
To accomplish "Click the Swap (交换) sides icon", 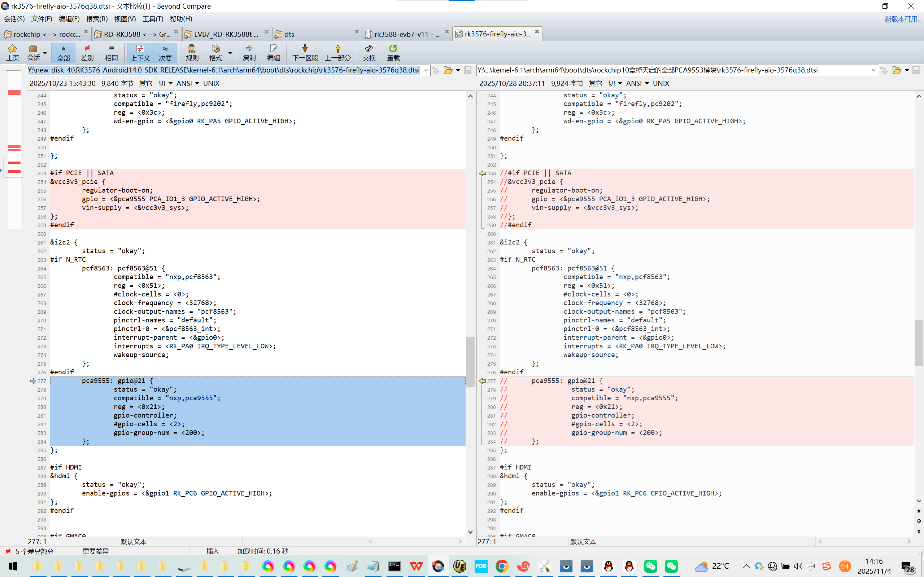I will click(x=369, y=52).
